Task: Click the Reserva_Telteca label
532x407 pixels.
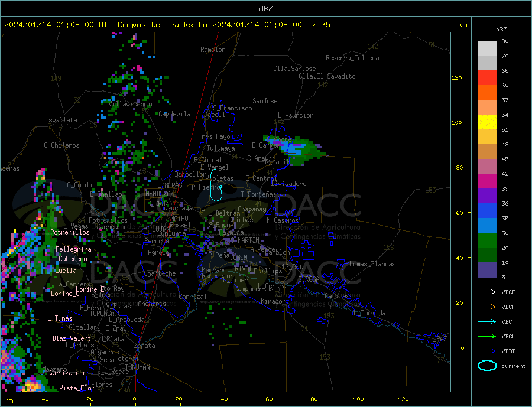Action: tap(352, 58)
